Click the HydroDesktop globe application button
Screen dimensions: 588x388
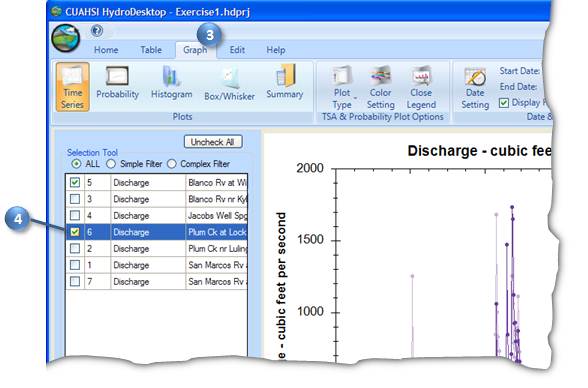[66, 38]
